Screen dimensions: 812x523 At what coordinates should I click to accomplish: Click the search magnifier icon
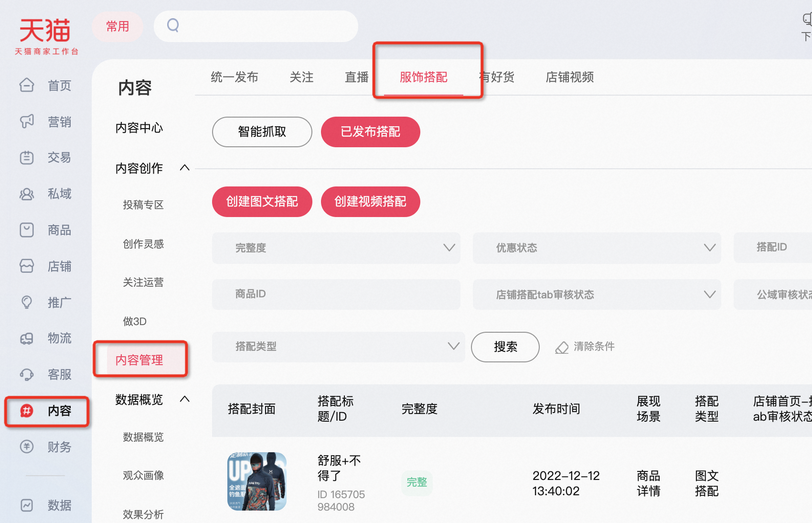(x=173, y=25)
